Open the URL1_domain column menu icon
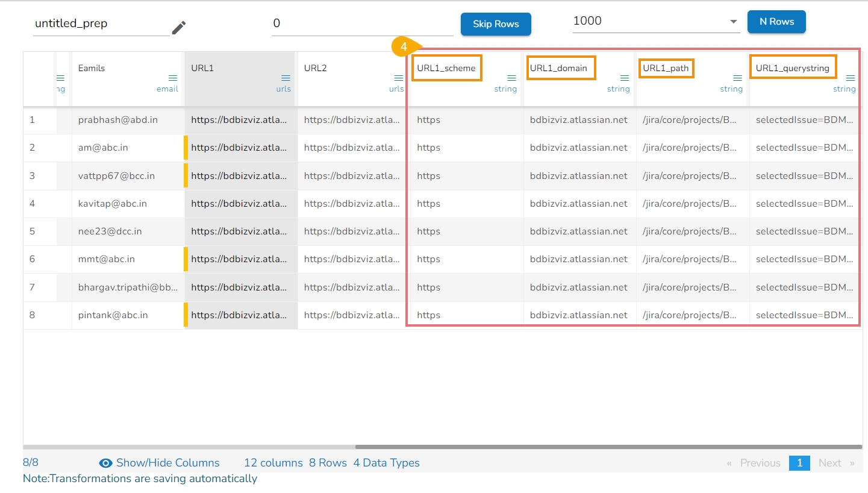868x493 pixels. [x=624, y=78]
